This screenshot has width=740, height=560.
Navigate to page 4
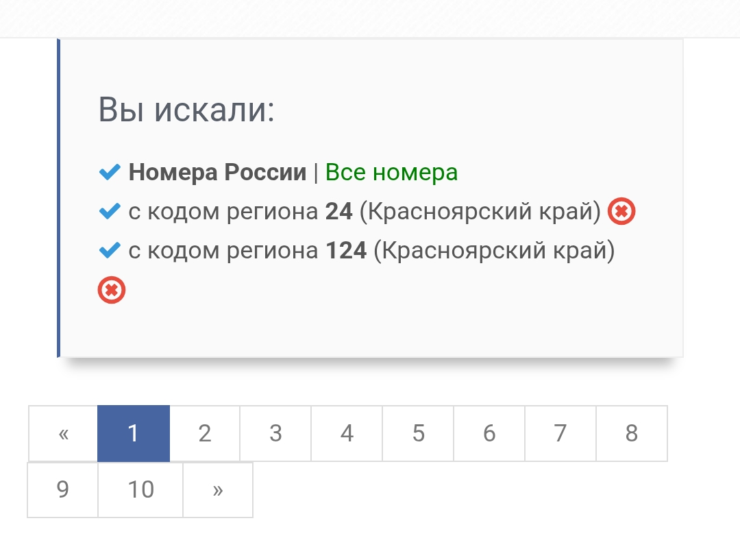(x=347, y=433)
